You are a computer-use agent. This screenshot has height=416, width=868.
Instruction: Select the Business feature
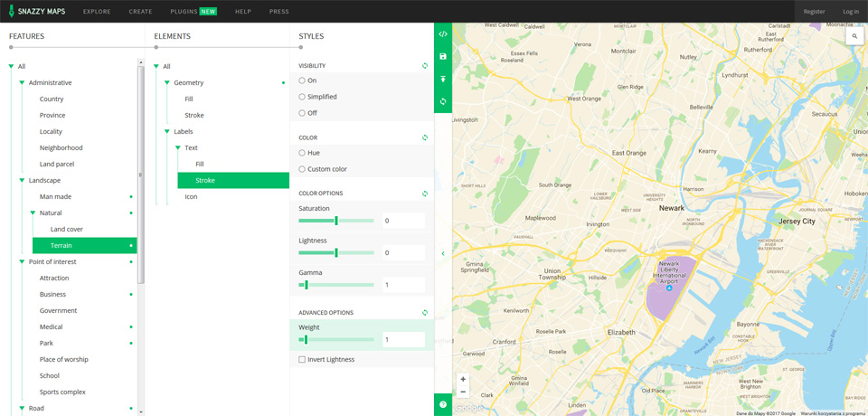[x=52, y=294]
